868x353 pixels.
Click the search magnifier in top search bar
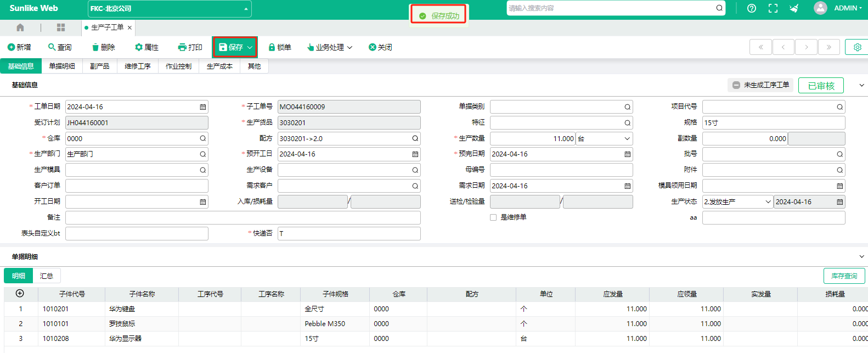point(719,8)
